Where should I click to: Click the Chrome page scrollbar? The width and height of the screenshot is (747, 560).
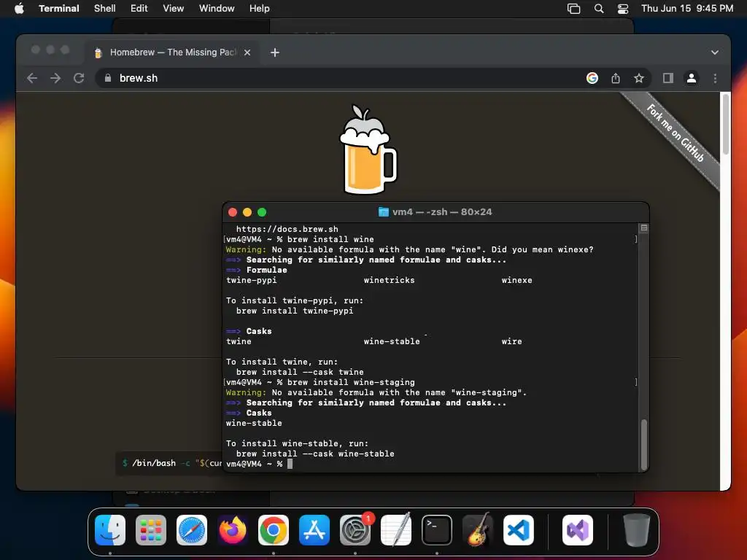point(726,124)
